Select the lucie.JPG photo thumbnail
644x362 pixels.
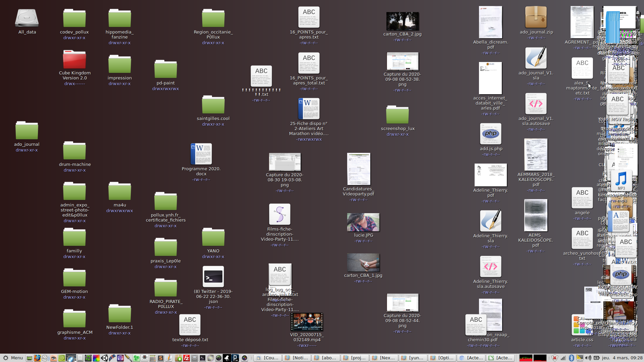point(363,222)
